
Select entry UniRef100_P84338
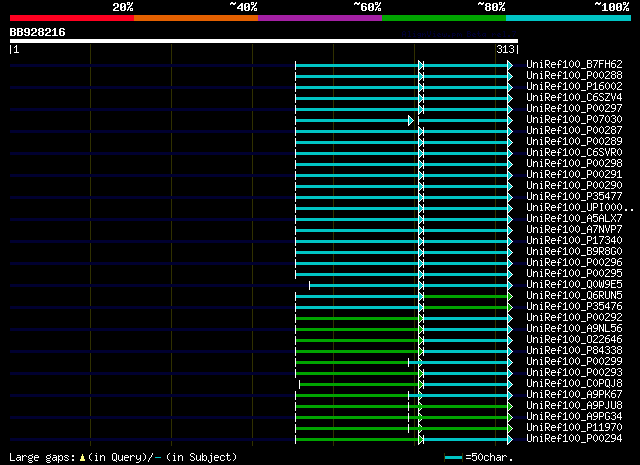(x=574, y=351)
